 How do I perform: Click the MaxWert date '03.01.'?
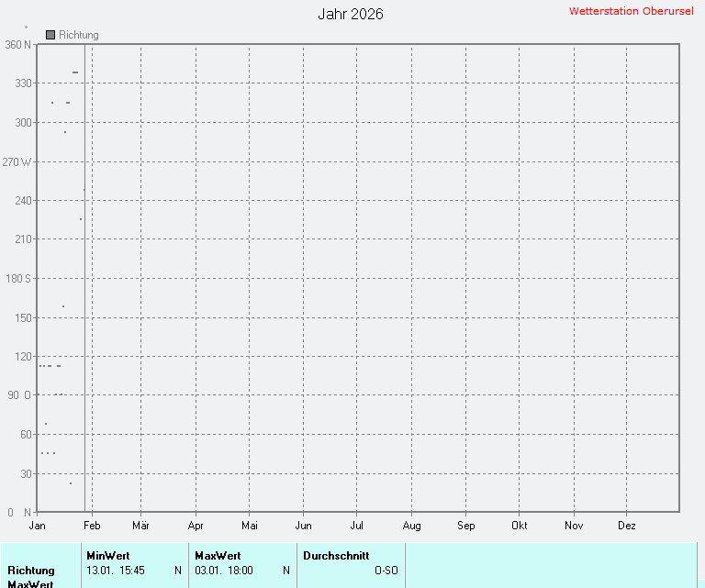tap(207, 571)
